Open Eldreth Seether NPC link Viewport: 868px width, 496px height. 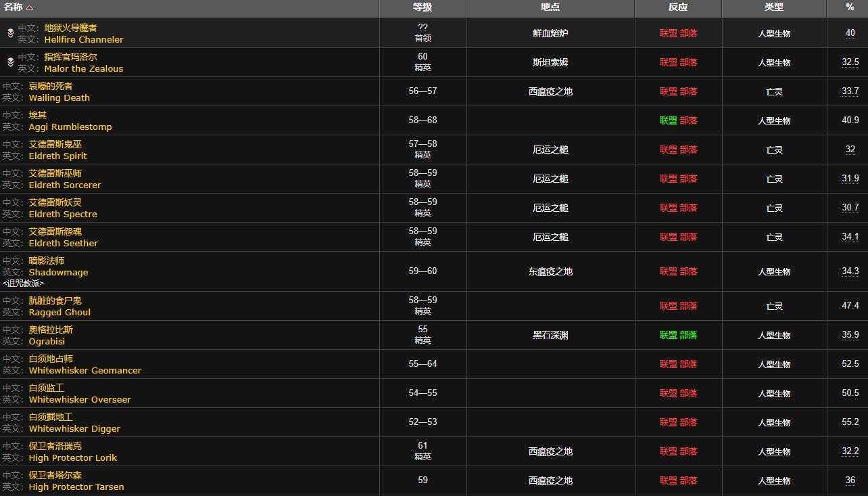[64, 243]
